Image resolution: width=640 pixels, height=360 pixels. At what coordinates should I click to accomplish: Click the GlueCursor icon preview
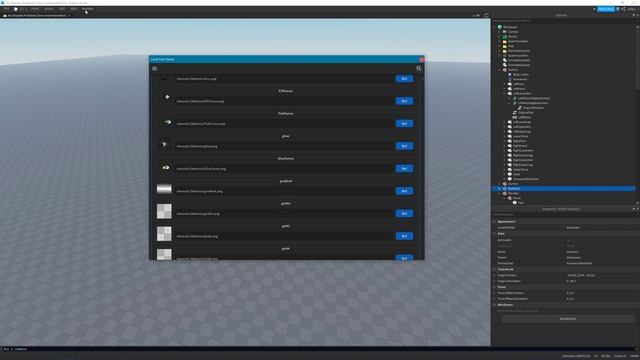(166, 167)
